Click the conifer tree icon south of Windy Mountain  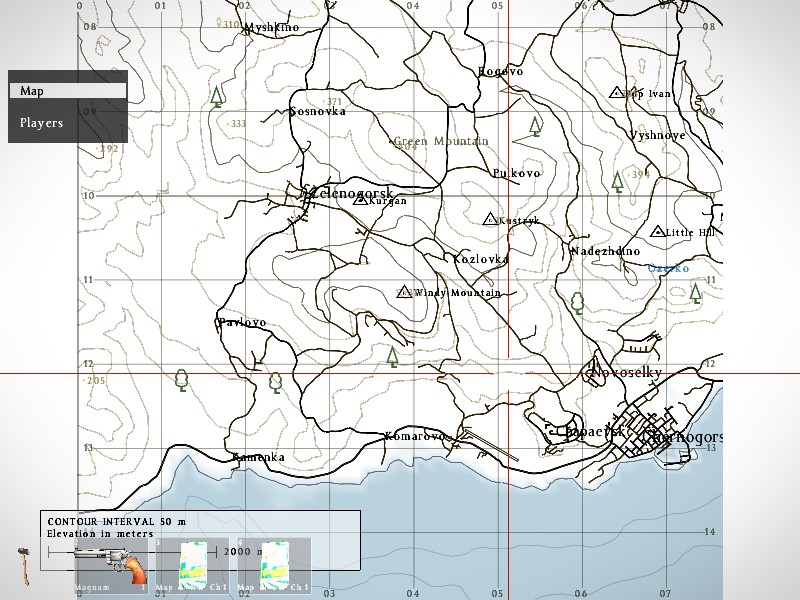tap(392, 357)
